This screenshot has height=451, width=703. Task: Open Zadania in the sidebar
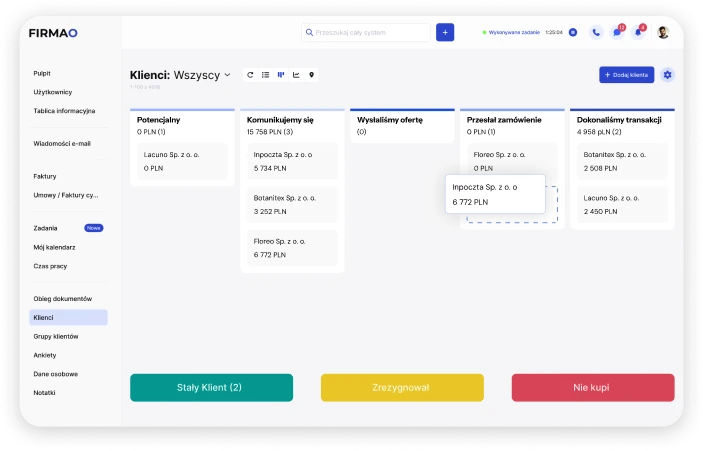pyautogui.click(x=45, y=228)
